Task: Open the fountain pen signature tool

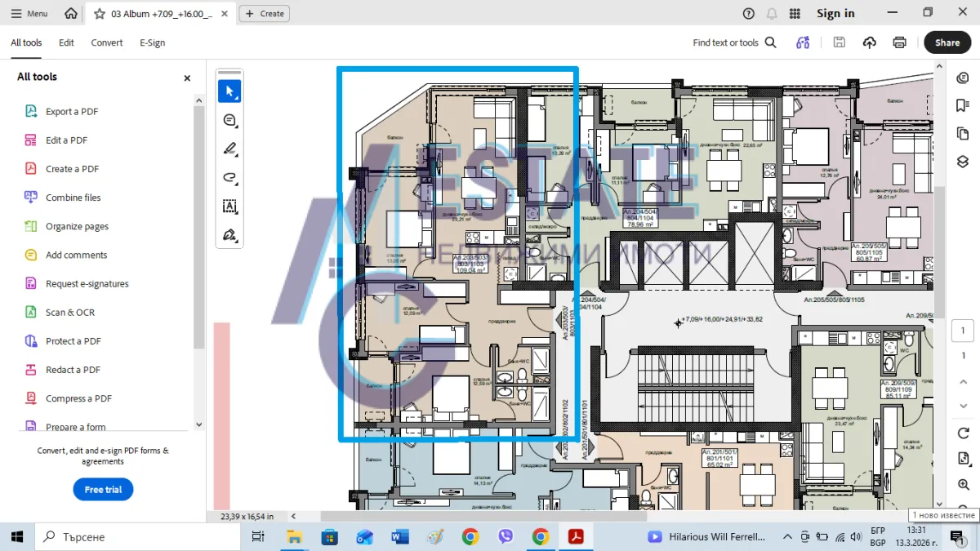Action: pyautogui.click(x=229, y=235)
